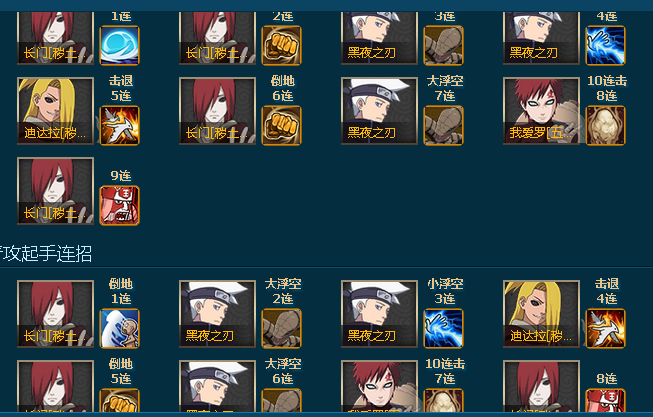Open the 迪达拉 portrait in the 5连 slot
Viewport: 653px width, 417px height.
[55, 111]
